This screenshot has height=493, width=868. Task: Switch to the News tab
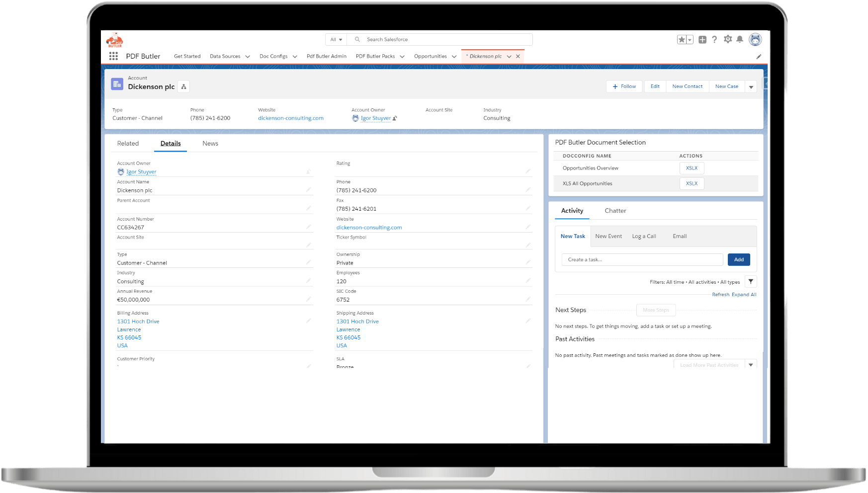point(210,144)
